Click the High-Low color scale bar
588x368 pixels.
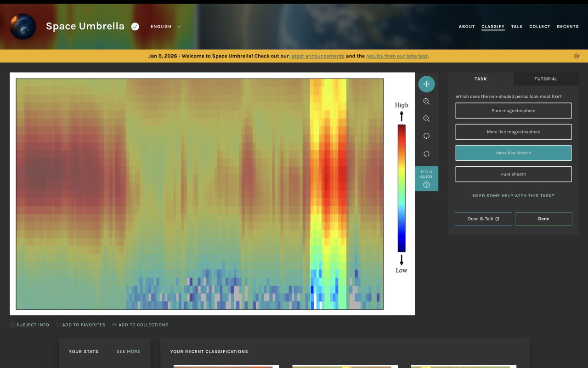pos(401,188)
